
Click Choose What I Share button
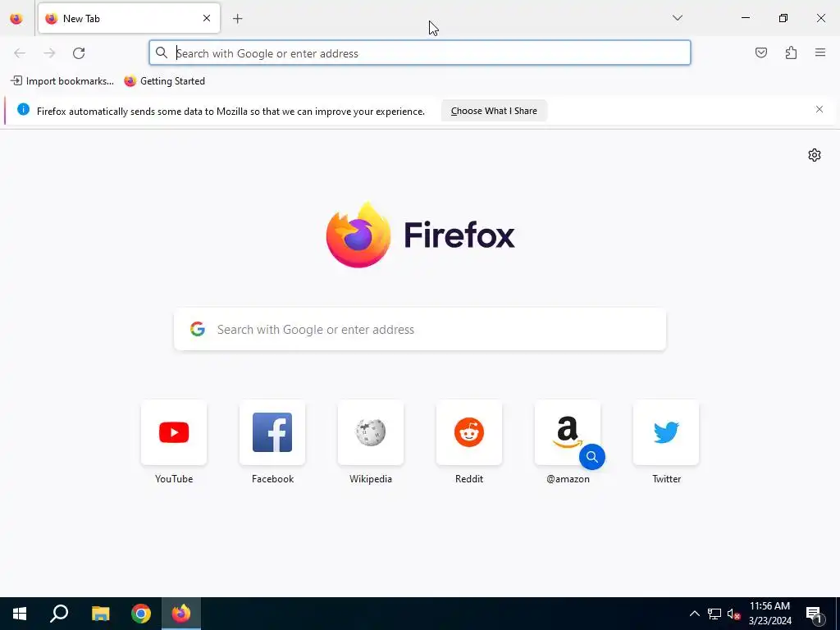(494, 111)
